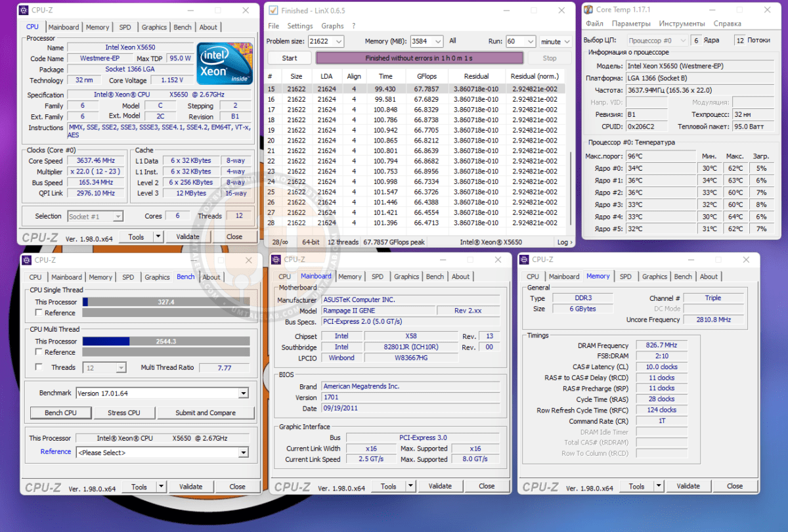Click the Tools arrow in the CPU-Z Bench window
Viewport: 788px width, 532px height.
pos(162,487)
